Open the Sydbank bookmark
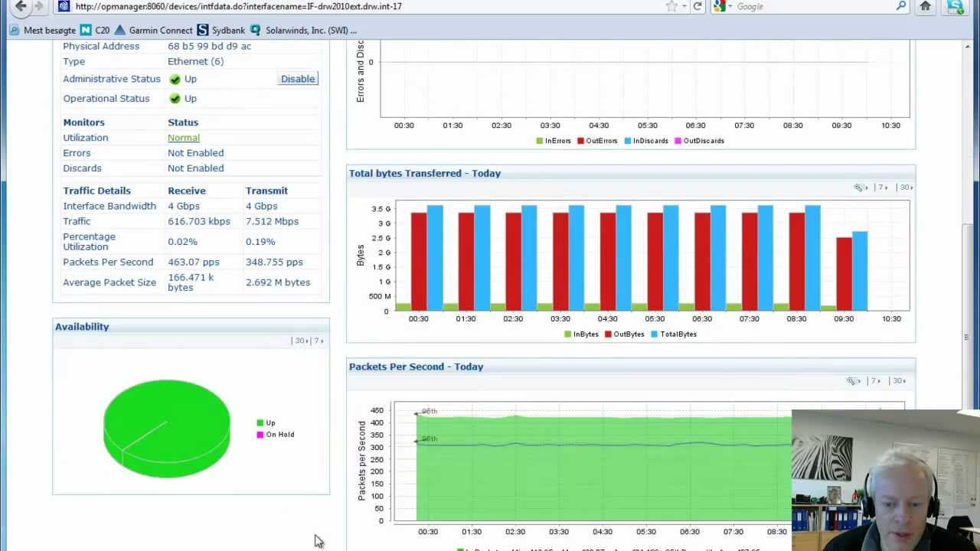 click(221, 31)
